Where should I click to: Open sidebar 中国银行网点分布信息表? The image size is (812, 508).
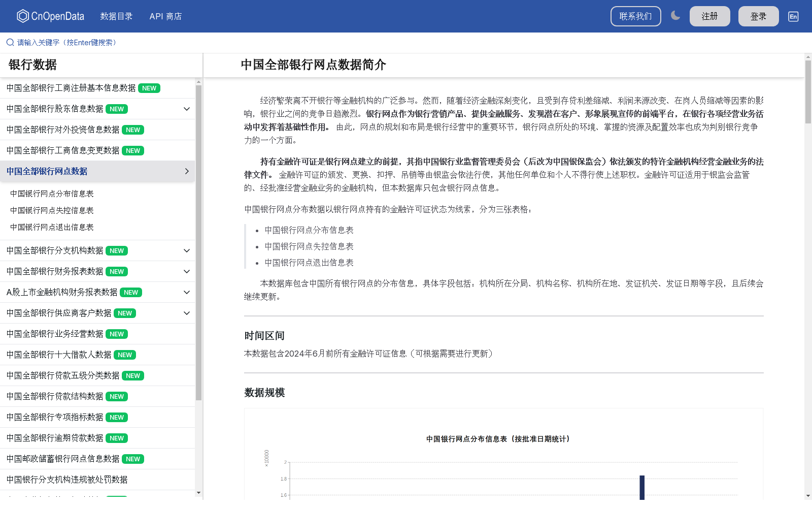[52, 194]
